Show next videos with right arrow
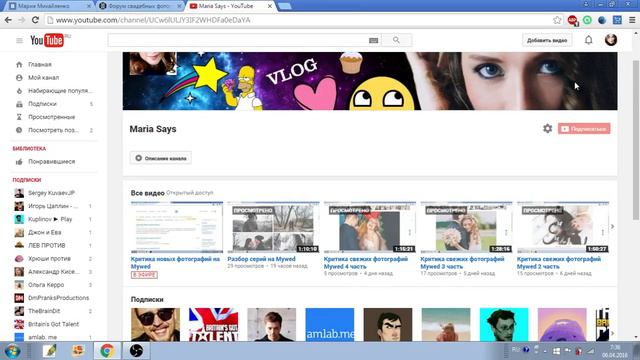Screen dimensions: 640x360 coord(612,227)
